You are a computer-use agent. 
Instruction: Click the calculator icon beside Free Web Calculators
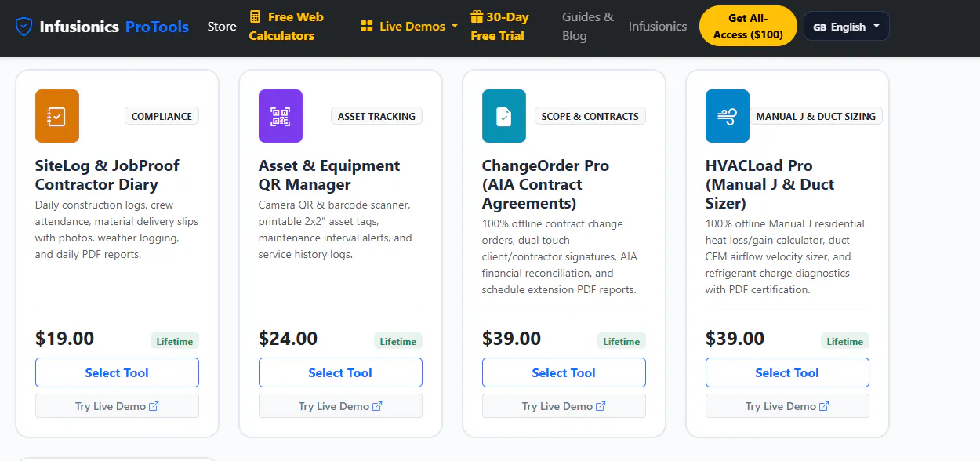point(255,16)
